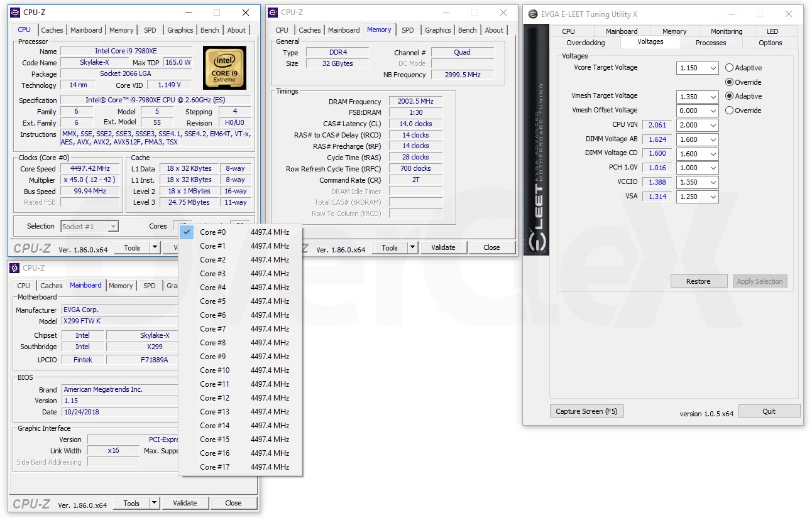Switch to Bench tab in top-left CPU-Z window

click(x=210, y=30)
